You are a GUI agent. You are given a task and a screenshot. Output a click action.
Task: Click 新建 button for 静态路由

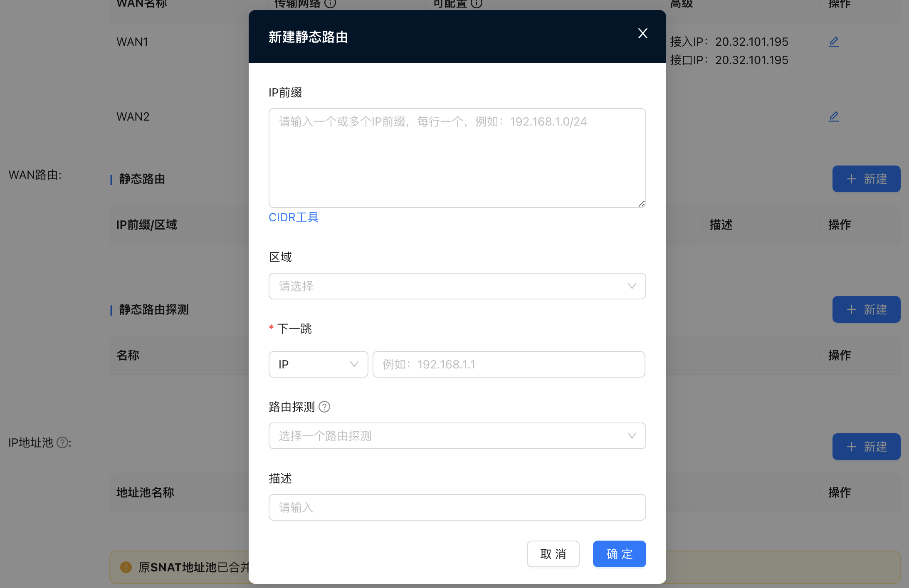(x=866, y=179)
